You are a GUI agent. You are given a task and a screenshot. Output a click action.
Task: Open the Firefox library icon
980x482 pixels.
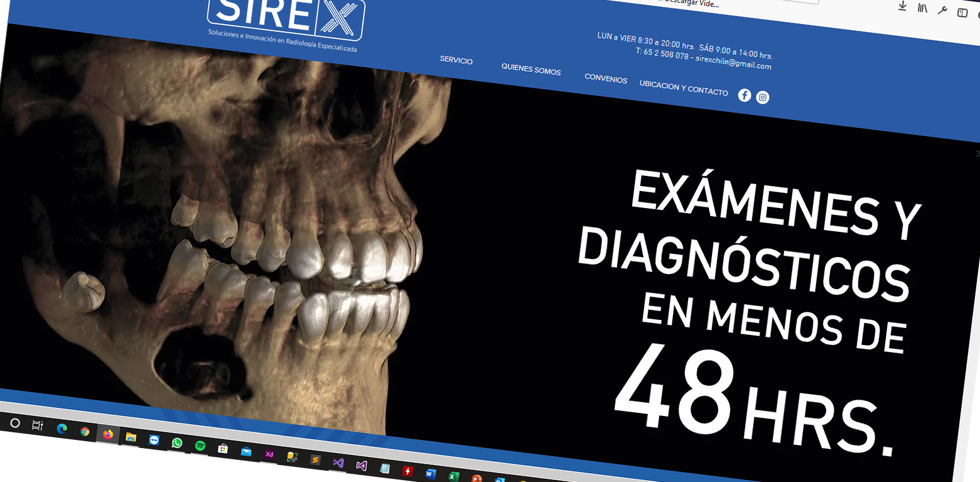[922, 8]
